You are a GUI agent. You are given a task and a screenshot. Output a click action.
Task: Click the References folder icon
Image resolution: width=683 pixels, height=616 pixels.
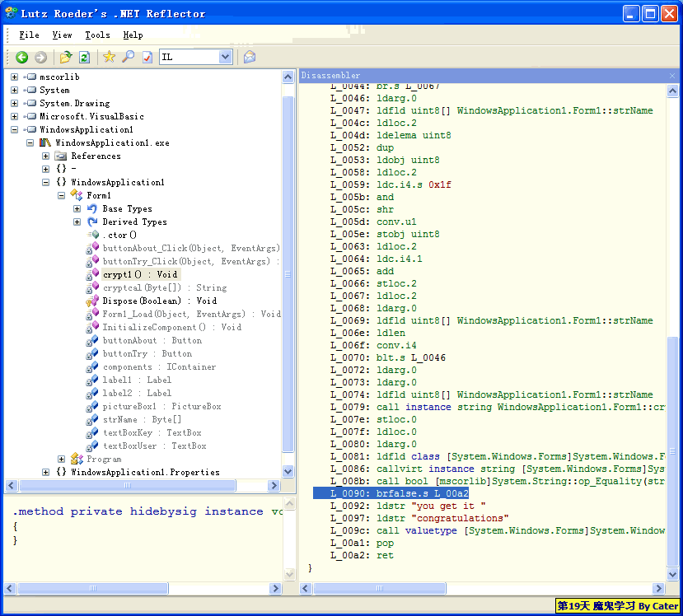coord(61,156)
